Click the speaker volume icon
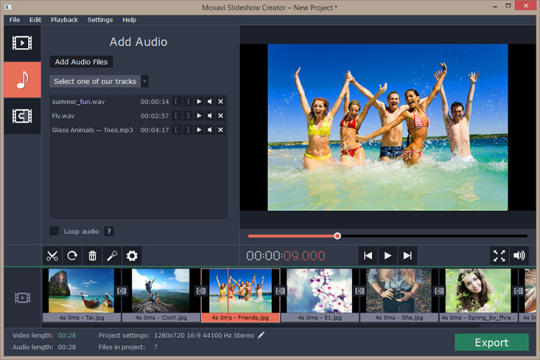 519,256
